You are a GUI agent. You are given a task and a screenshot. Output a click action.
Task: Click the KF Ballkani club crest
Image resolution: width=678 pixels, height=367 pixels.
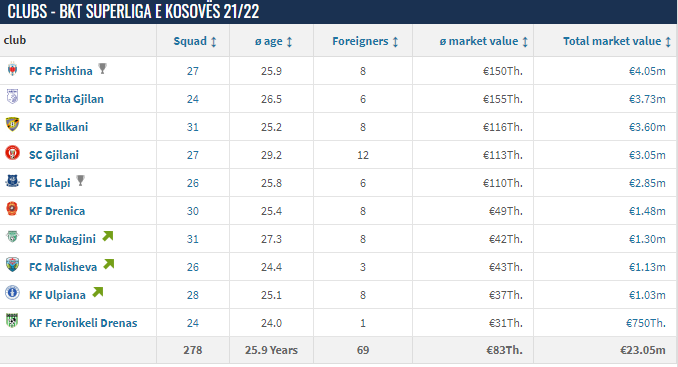click(x=13, y=124)
